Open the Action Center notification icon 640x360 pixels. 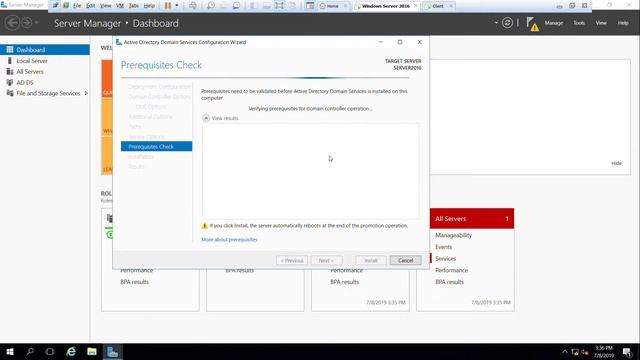[627, 352]
